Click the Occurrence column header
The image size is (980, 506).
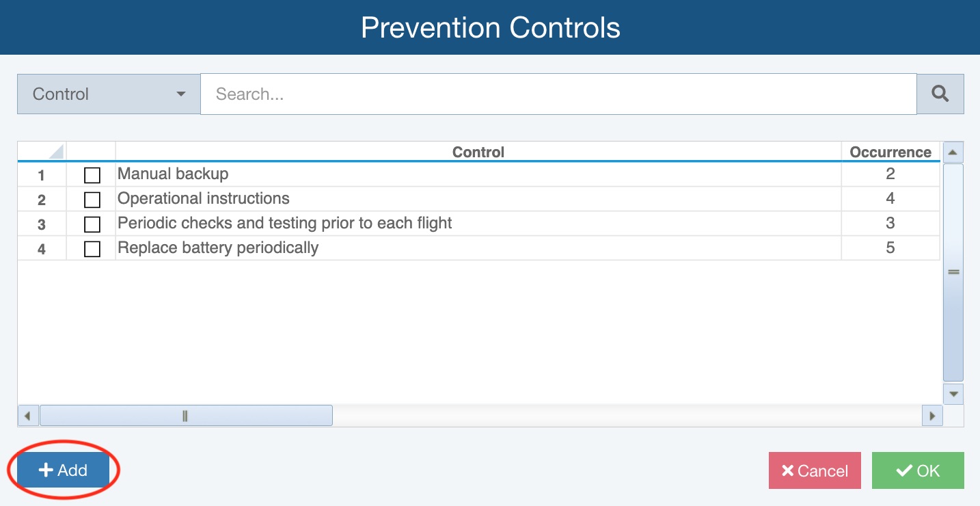890,152
